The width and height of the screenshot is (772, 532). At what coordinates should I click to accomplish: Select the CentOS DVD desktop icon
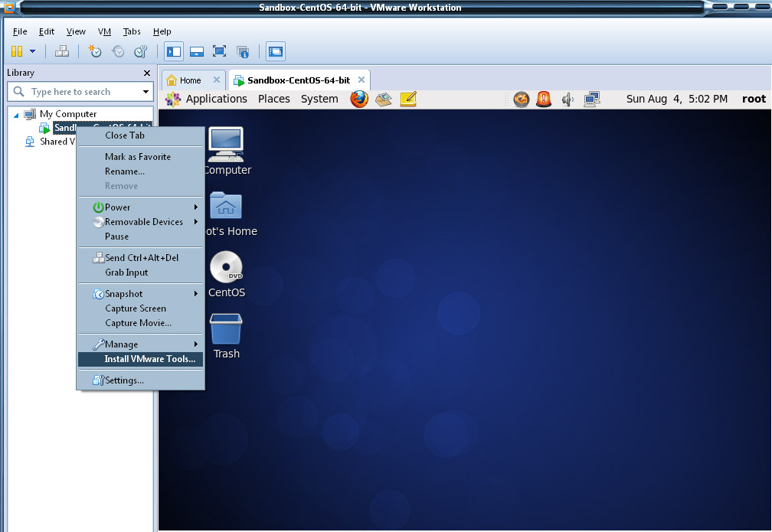(227, 275)
